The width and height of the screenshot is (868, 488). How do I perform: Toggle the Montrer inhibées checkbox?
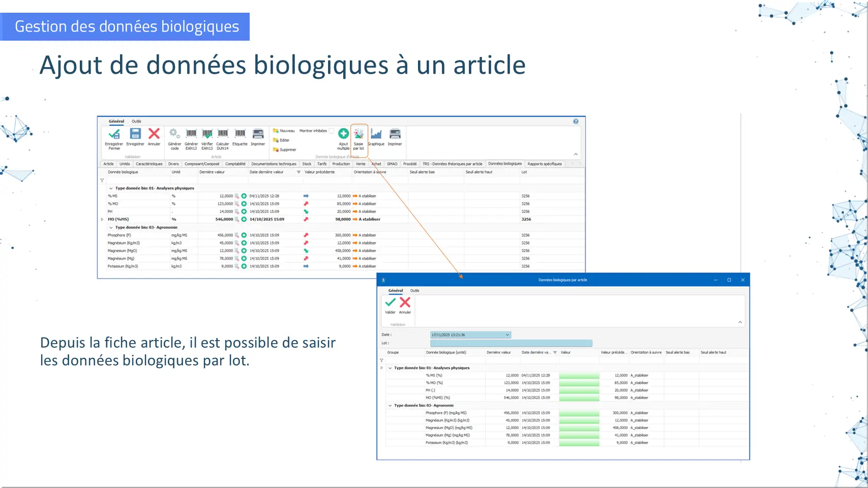[332, 131]
